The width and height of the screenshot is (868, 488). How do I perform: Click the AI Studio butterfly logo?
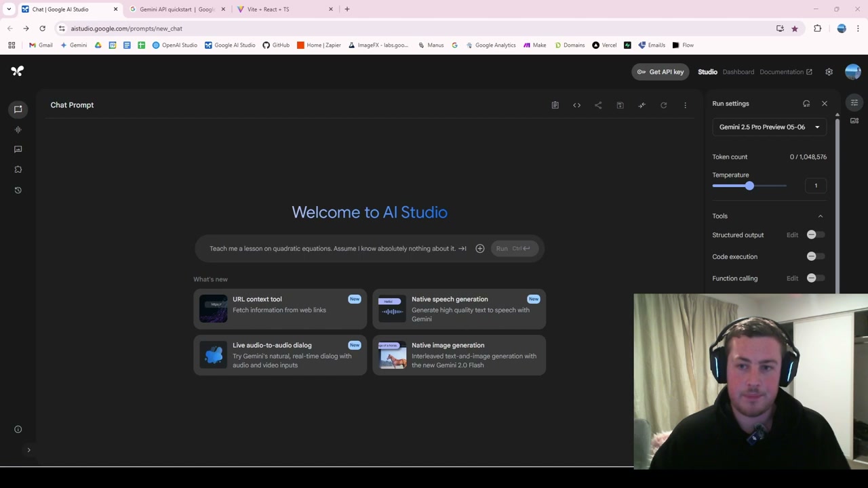click(x=18, y=71)
